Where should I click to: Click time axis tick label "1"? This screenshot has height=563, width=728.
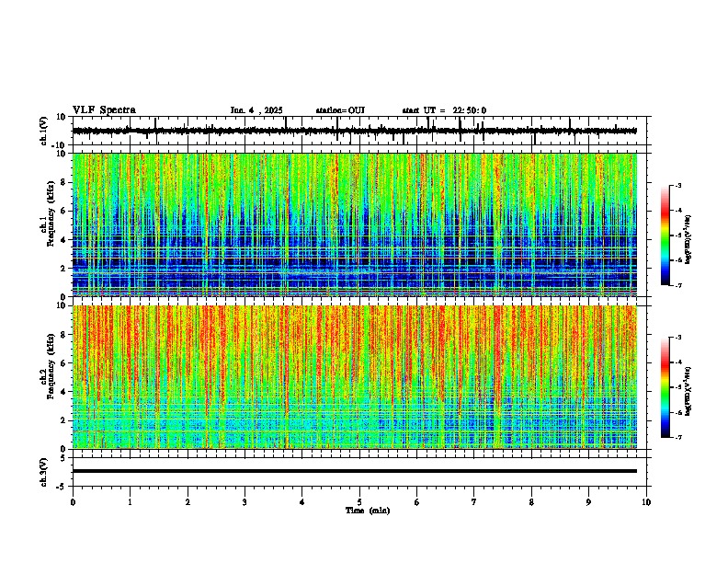tap(130, 502)
